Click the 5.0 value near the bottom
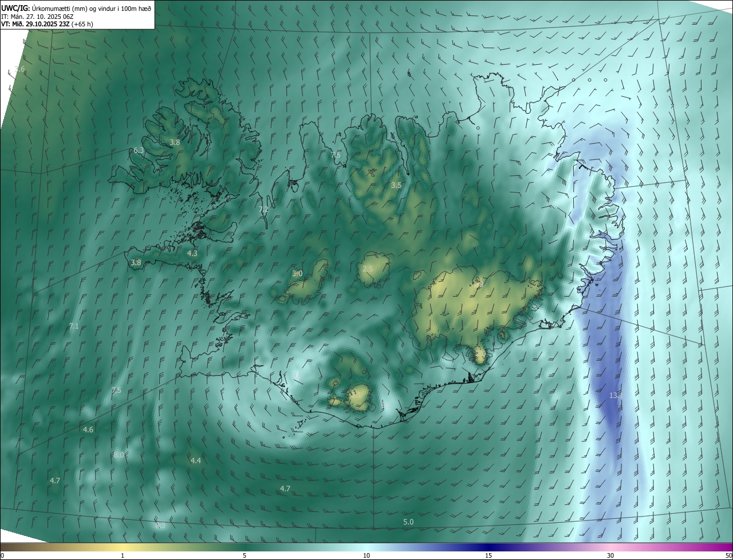 coord(408,522)
